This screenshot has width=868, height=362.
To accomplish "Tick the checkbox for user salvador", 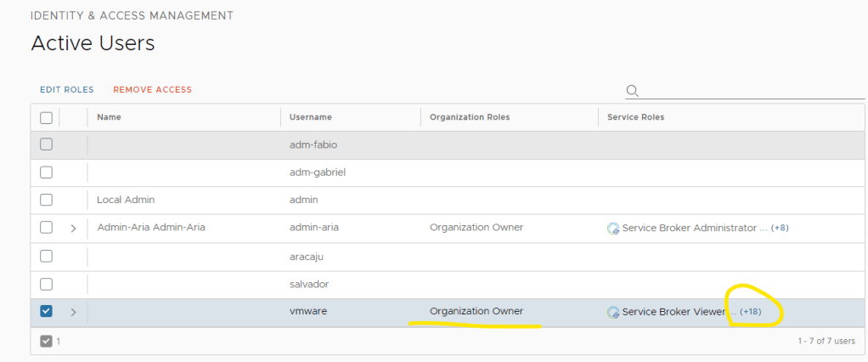I will coord(46,284).
